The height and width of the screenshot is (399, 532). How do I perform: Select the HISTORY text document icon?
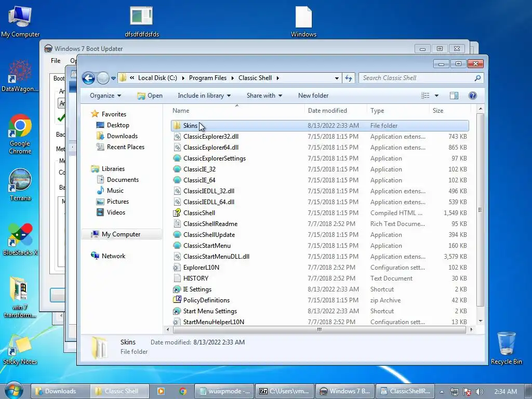(x=177, y=278)
